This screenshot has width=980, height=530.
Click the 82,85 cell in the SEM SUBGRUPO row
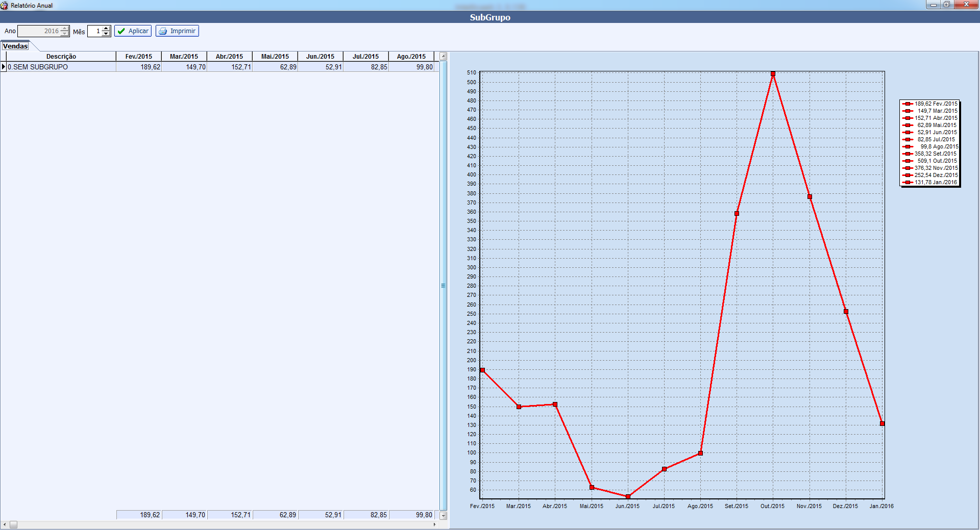[366, 67]
